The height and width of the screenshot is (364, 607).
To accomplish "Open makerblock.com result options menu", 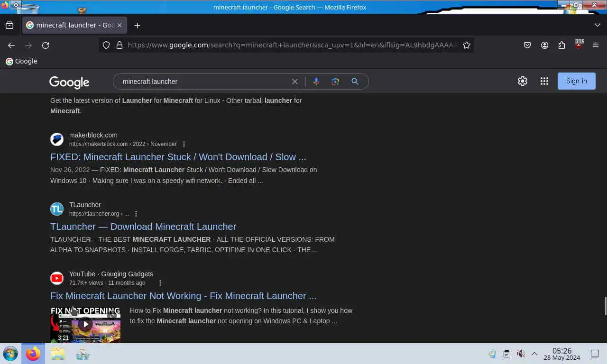I will tap(184, 144).
